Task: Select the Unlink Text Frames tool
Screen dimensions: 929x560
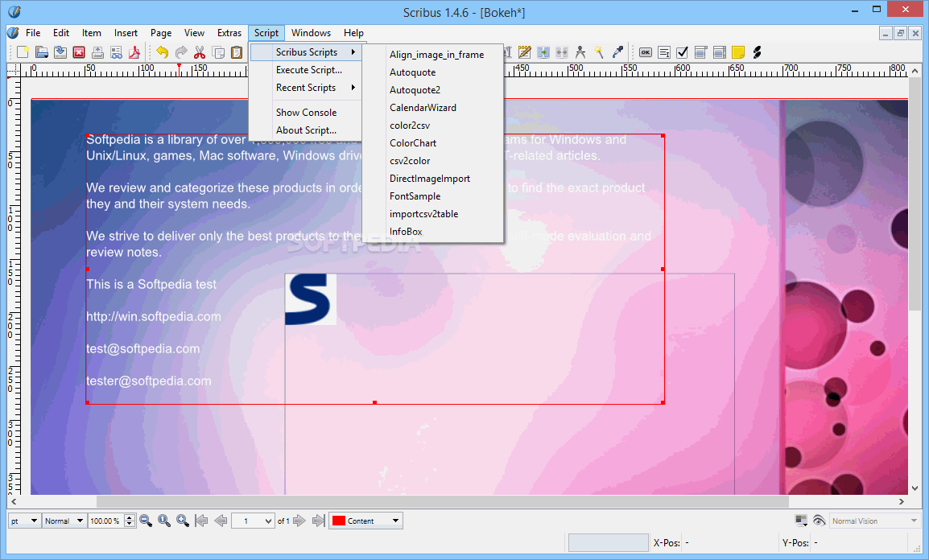Action: 562,52
